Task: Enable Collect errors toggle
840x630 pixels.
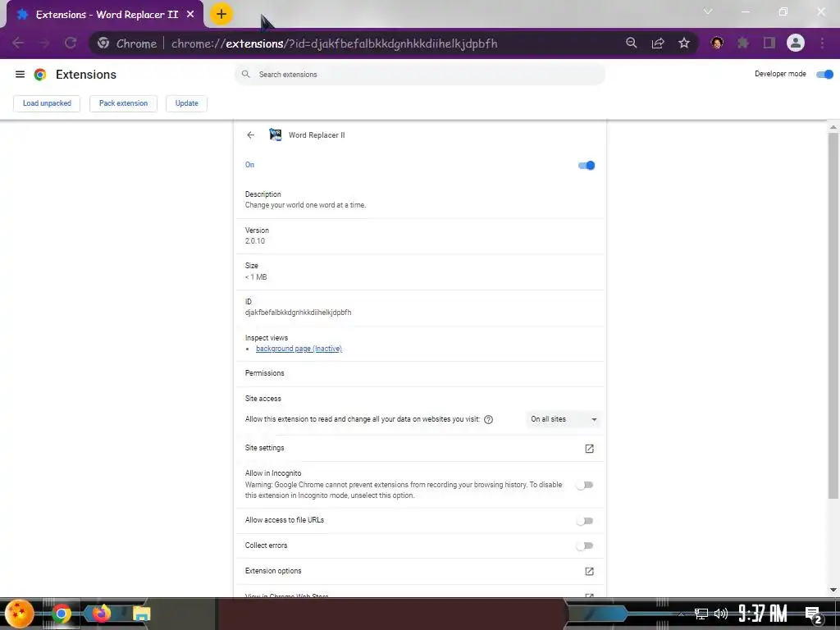Action: (584, 546)
